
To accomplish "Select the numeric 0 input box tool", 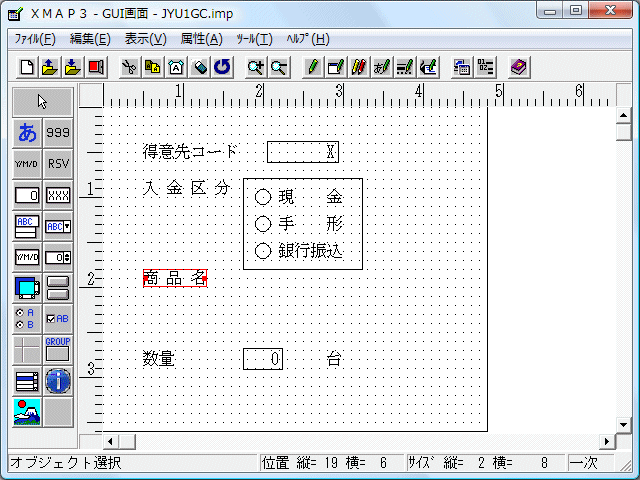I will pos(27,195).
